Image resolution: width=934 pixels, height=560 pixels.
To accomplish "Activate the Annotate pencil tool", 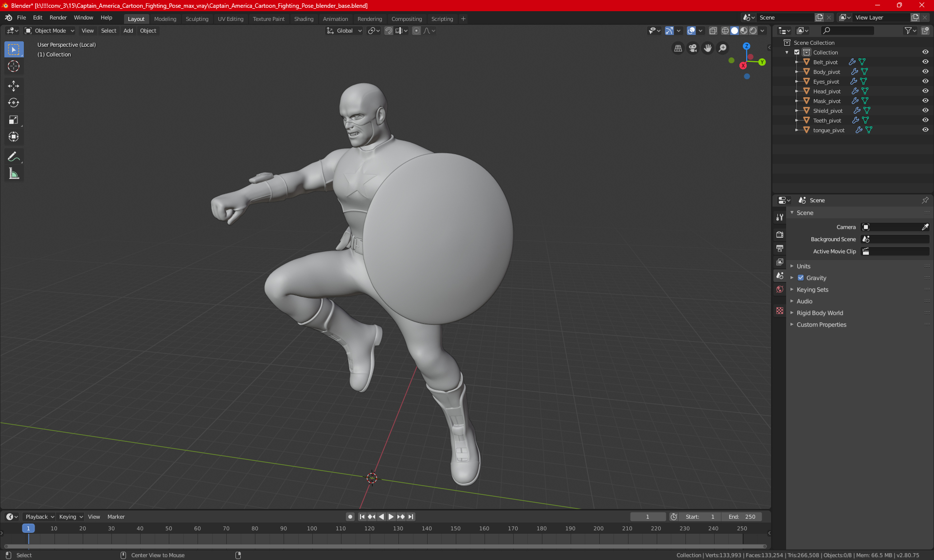I will click(14, 157).
